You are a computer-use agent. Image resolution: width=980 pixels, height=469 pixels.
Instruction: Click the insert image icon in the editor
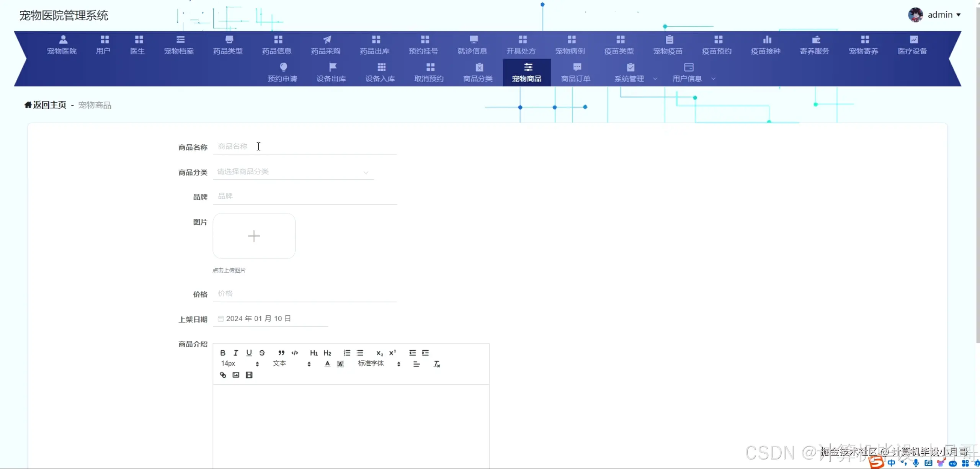tap(236, 375)
